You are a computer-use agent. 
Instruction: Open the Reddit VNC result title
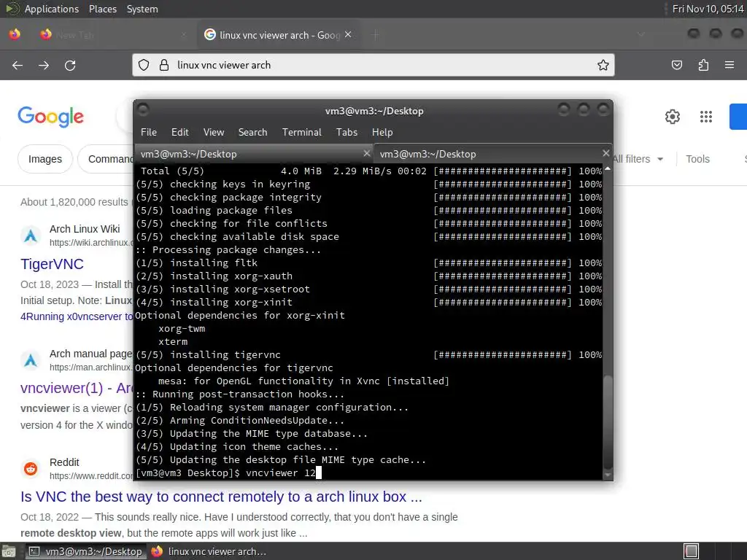pyautogui.click(x=221, y=497)
